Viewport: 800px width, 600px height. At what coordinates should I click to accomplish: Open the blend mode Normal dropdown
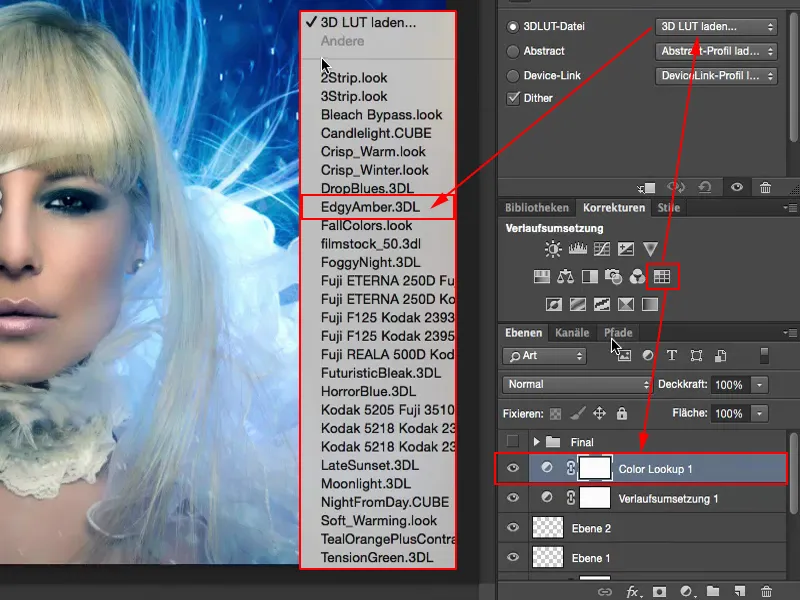pyautogui.click(x=577, y=384)
